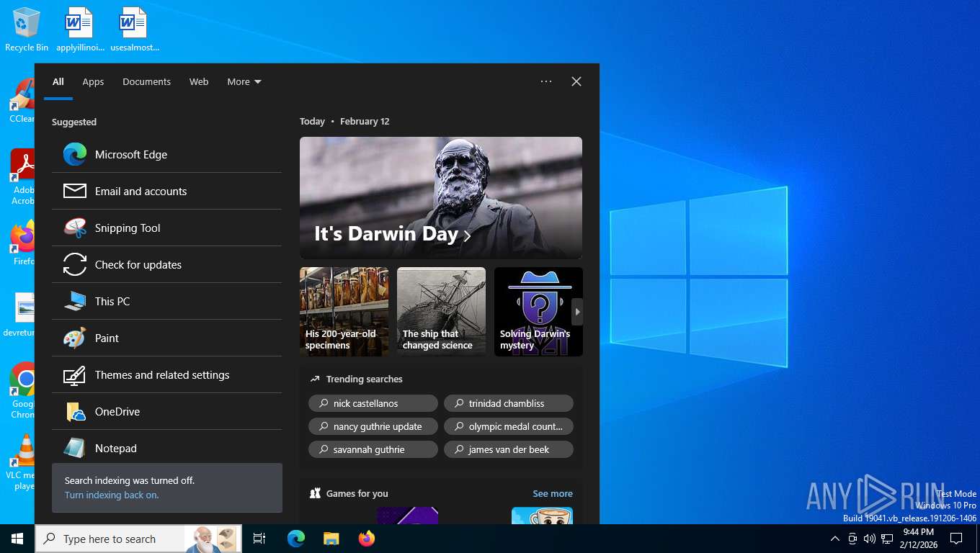Click Search indexing was turned off message
980x553 pixels.
point(130,480)
